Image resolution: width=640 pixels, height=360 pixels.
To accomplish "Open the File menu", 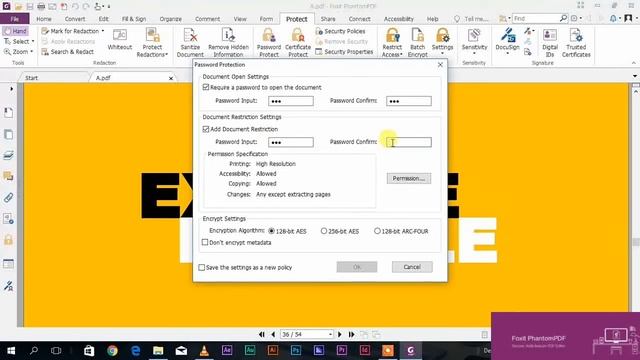I will click(15, 19).
